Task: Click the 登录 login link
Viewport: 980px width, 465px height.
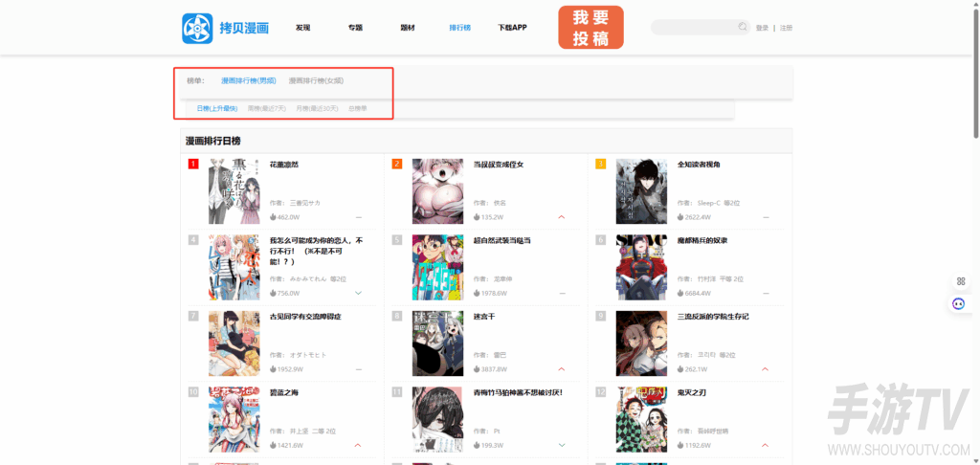Action: click(x=762, y=28)
